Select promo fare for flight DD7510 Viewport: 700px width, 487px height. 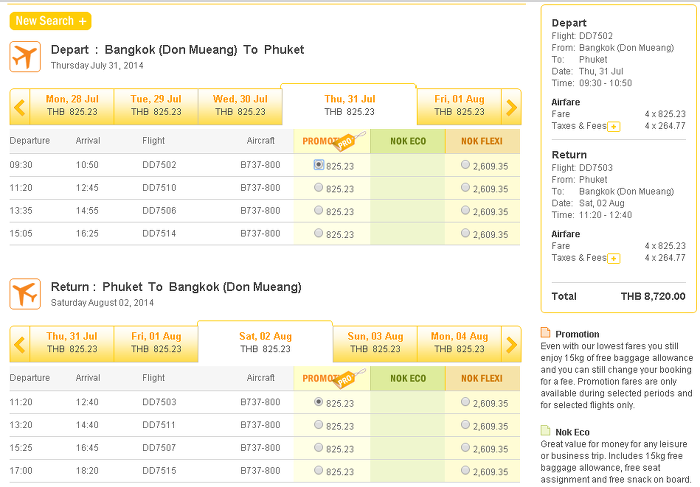point(318,187)
